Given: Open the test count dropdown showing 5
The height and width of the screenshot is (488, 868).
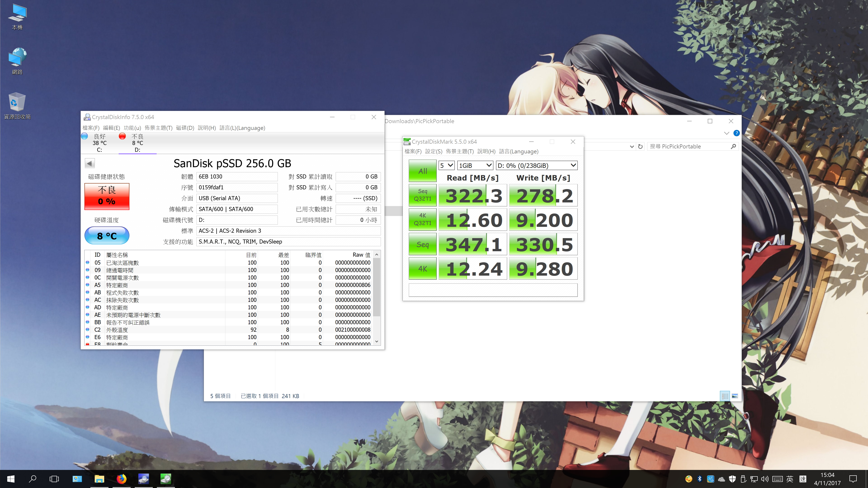Looking at the screenshot, I should (x=446, y=165).
